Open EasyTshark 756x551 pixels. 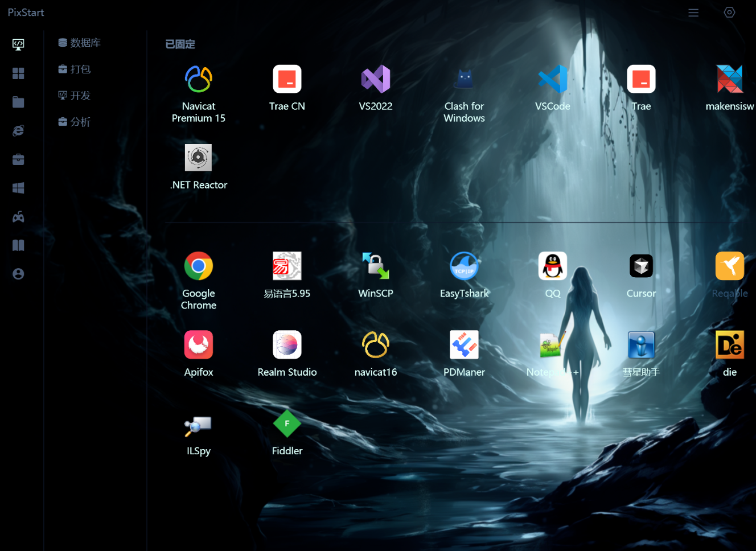(x=465, y=266)
